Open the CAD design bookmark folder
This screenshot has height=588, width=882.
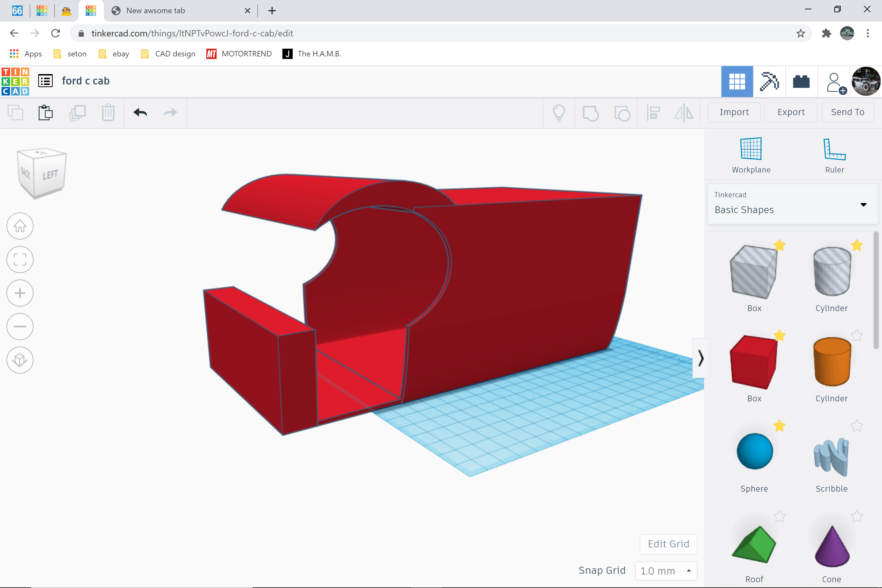coord(168,54)
